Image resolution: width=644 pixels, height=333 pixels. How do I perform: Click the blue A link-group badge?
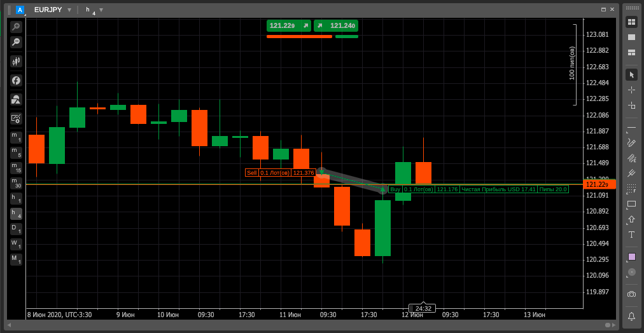pos(20,10)
